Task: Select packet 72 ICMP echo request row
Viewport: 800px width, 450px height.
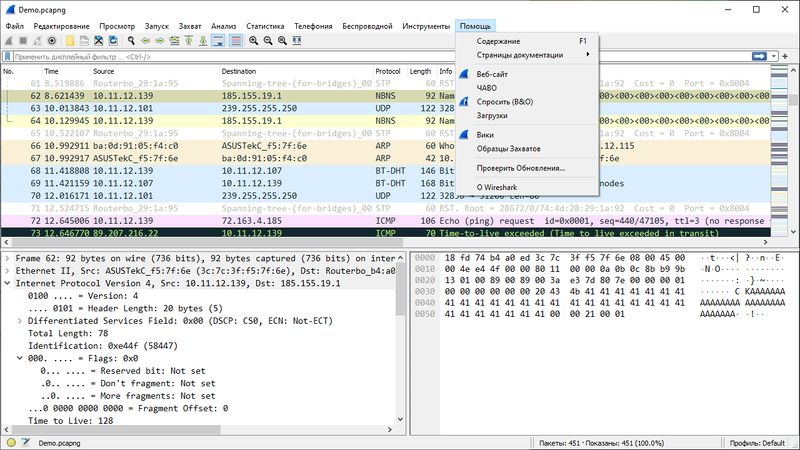Action: tap(385, 221)
